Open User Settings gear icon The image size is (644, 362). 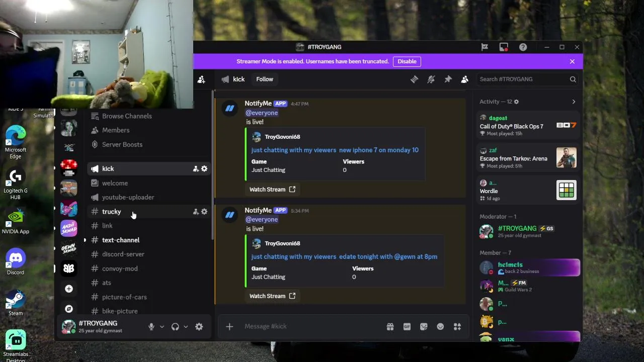199,327
